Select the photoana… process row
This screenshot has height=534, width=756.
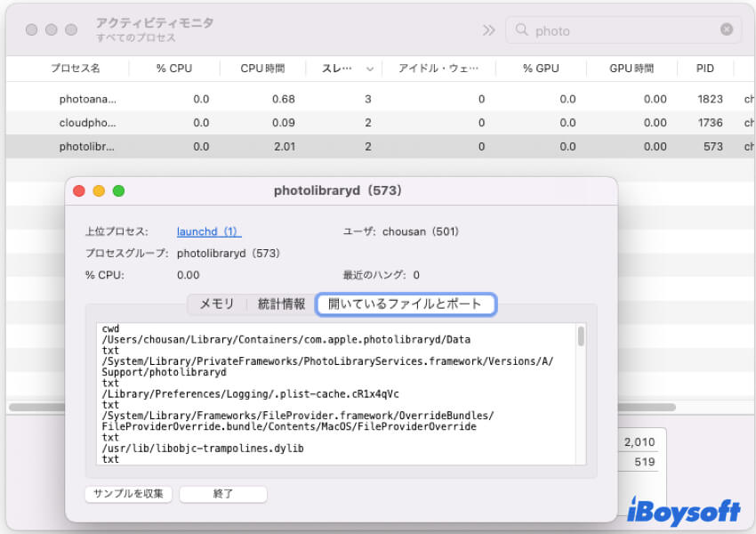point(381,99)
